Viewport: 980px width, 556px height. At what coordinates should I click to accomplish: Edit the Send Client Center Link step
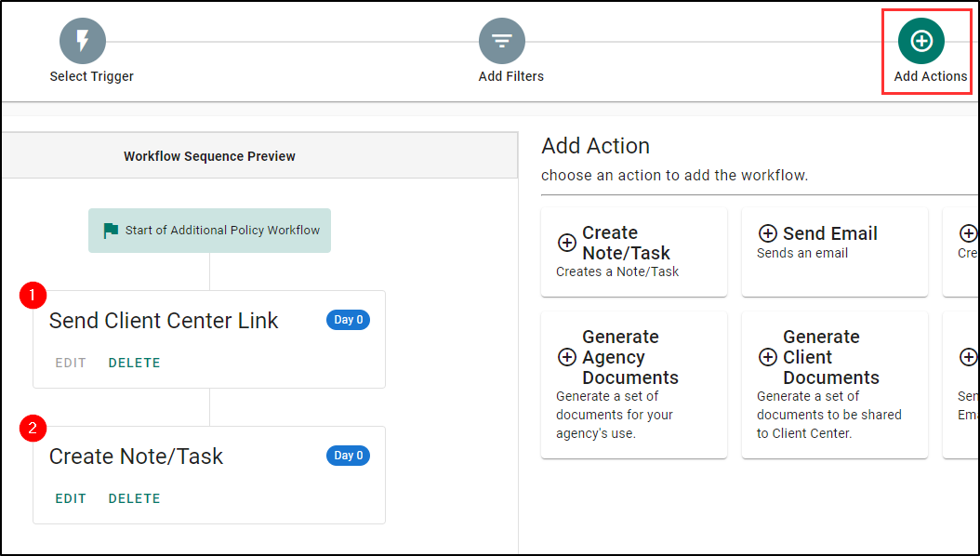tap(71, 363)
